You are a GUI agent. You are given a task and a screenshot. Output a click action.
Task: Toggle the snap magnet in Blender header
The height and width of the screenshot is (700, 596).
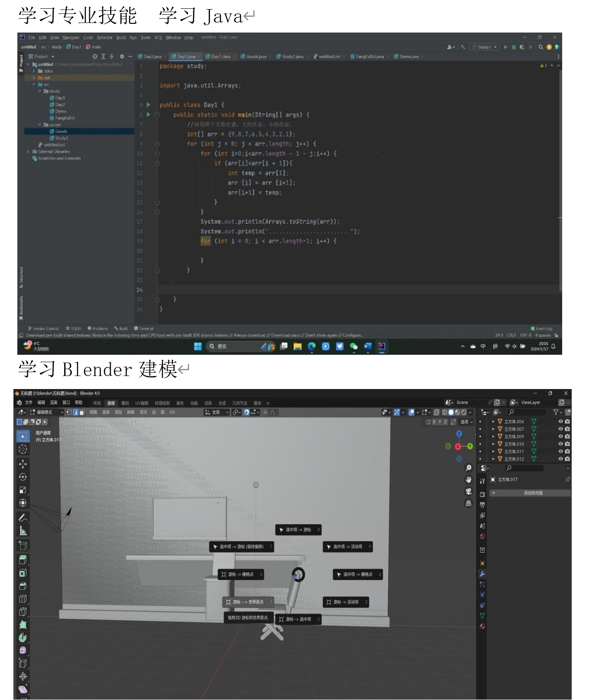pyautogui.click(x=246, y=412)
